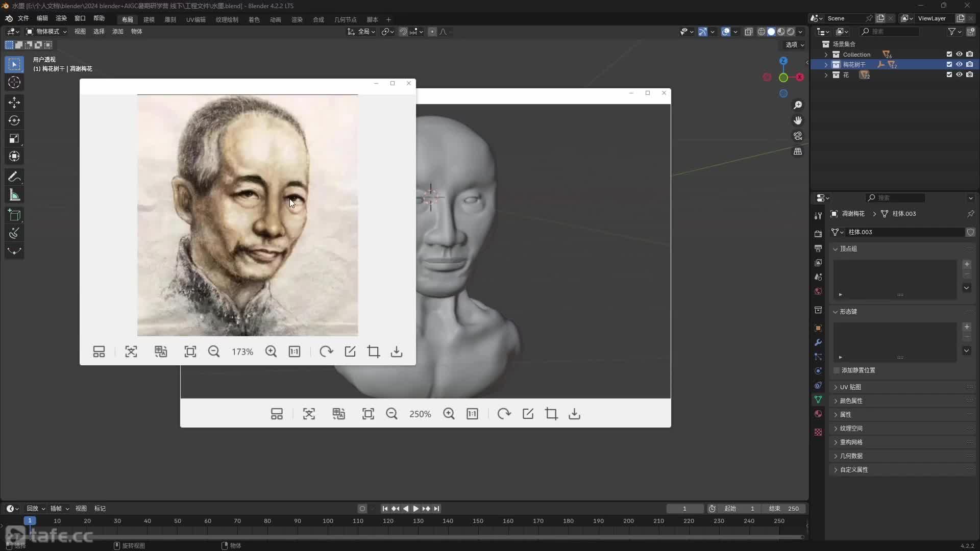980x551 pixels.
Task: Select solid viewport shading sphere
Action: click(x=771, y=32)
